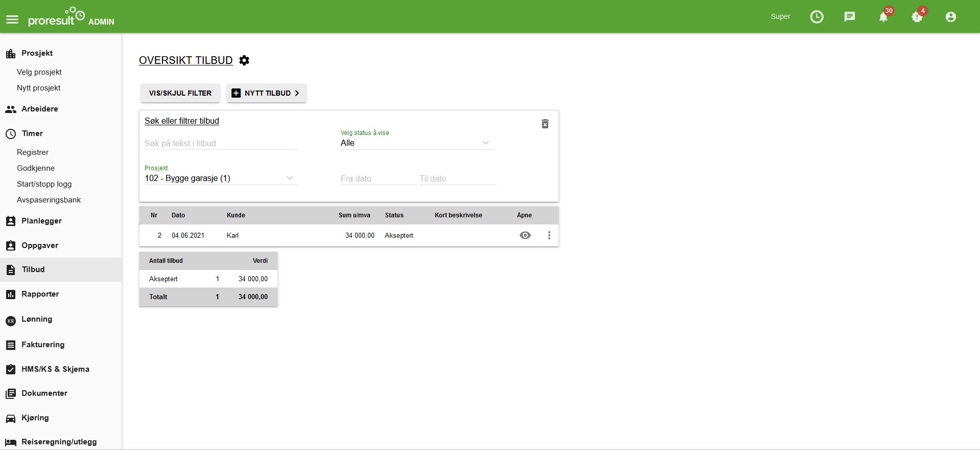Open three-dot menu for Karl's tilbud
980x450 pixels.
coord(549,235)
